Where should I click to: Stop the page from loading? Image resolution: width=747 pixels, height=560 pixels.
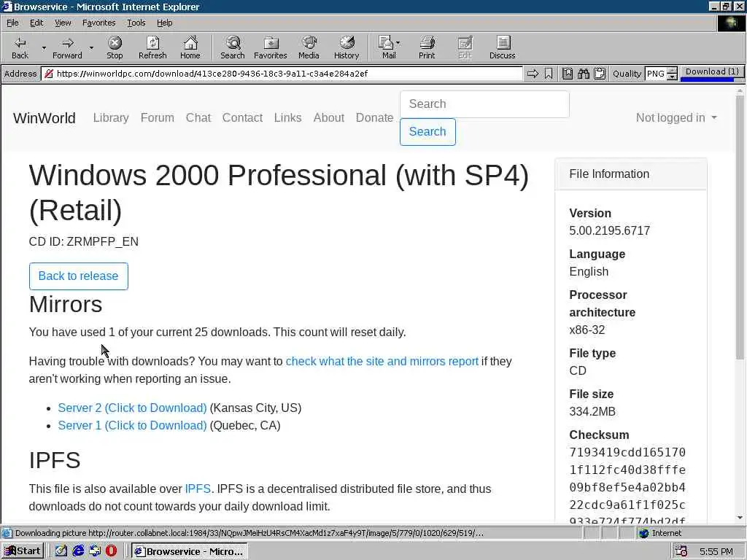pyautogui.click(x=115, y=47)
